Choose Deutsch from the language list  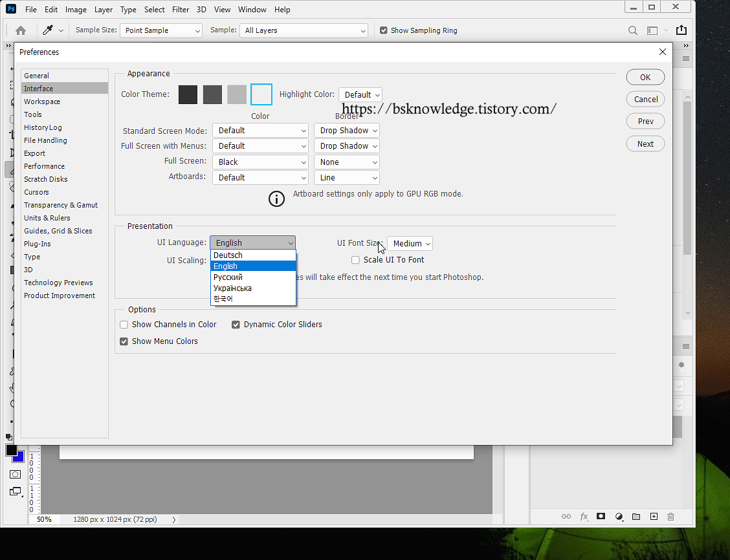pos(253,255)
